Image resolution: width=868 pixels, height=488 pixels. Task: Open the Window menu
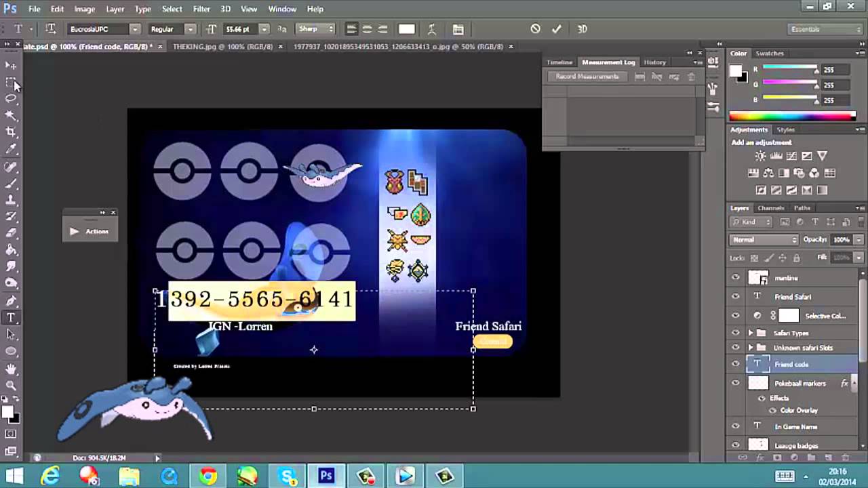click(x=282, y=9)
